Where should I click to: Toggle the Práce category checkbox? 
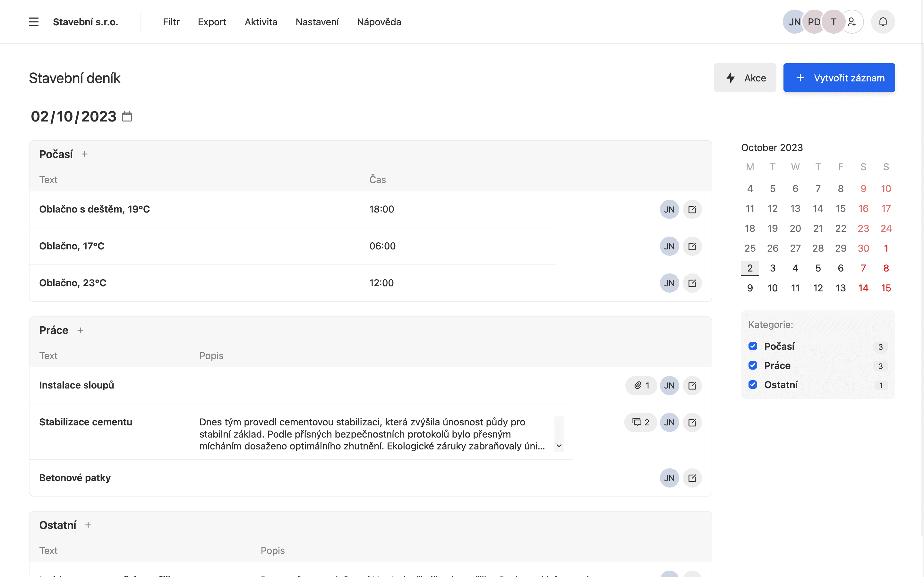pos(753,365)
